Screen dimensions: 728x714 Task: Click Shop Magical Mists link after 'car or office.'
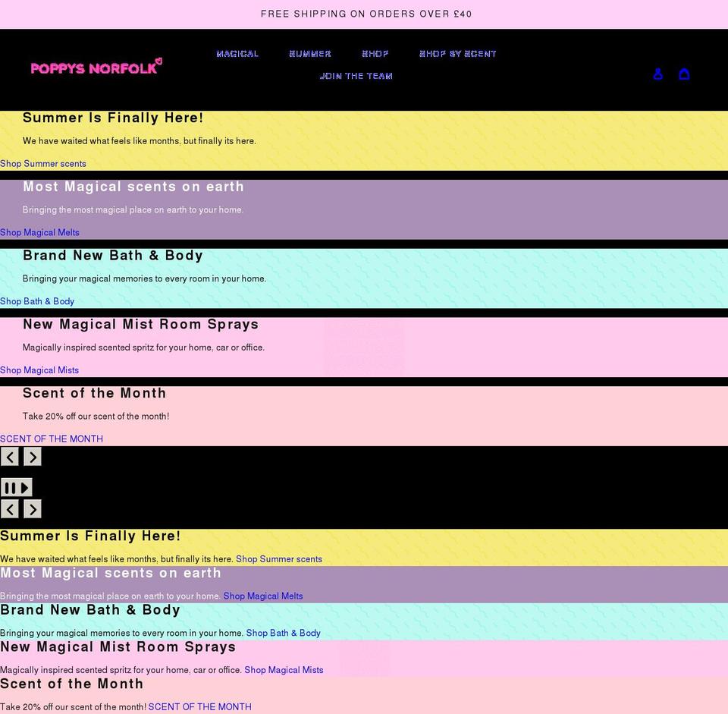(284, 670)
